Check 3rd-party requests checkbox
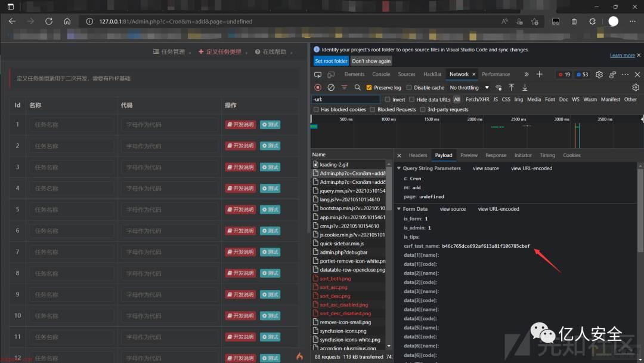Screen dimensions: 644x363 click(x=422, y=109)
